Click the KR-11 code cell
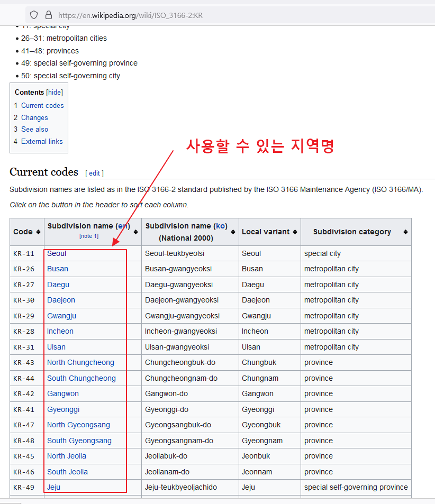Viewport: 435px width, 504px height. point(27,253)
